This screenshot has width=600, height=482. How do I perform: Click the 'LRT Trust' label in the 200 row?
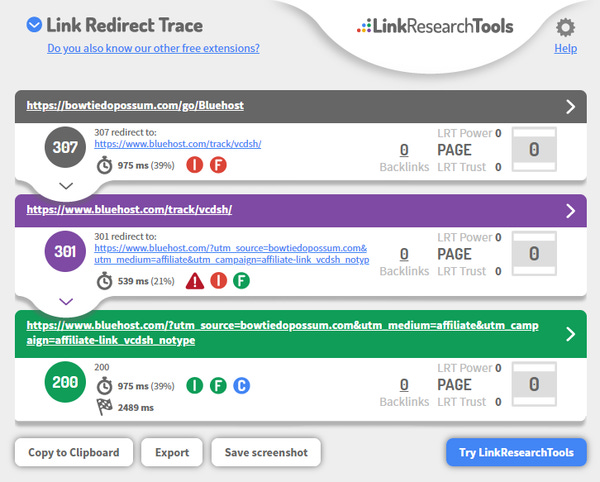[x=461, y=402]
